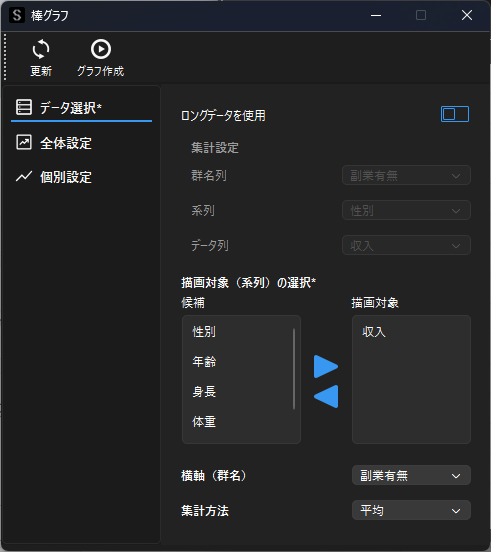This screenshot has width=491, height=552.
Task: Open the 集計方法 dropdown showing 平均
Action: click(x=411, y=510)
